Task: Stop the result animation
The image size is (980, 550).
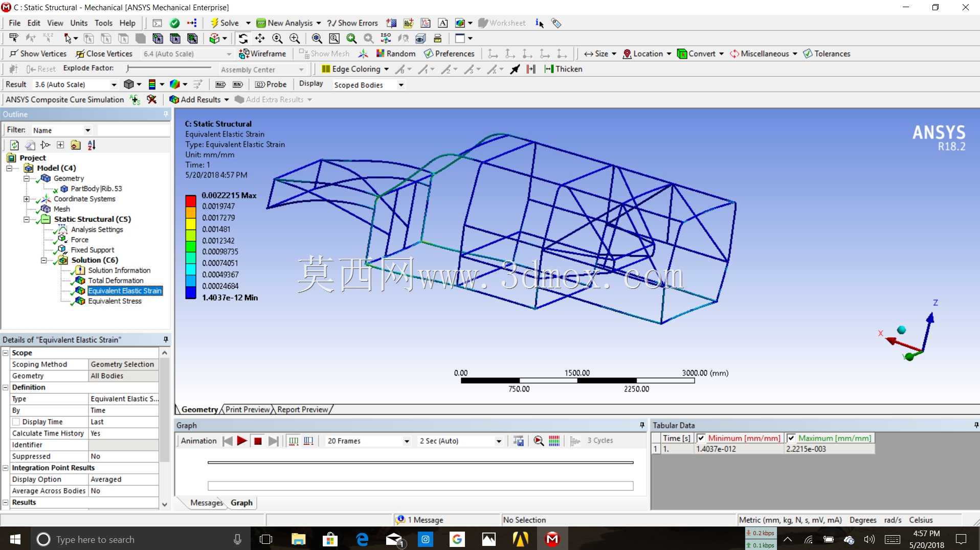Action: click(x=258, y=441)
